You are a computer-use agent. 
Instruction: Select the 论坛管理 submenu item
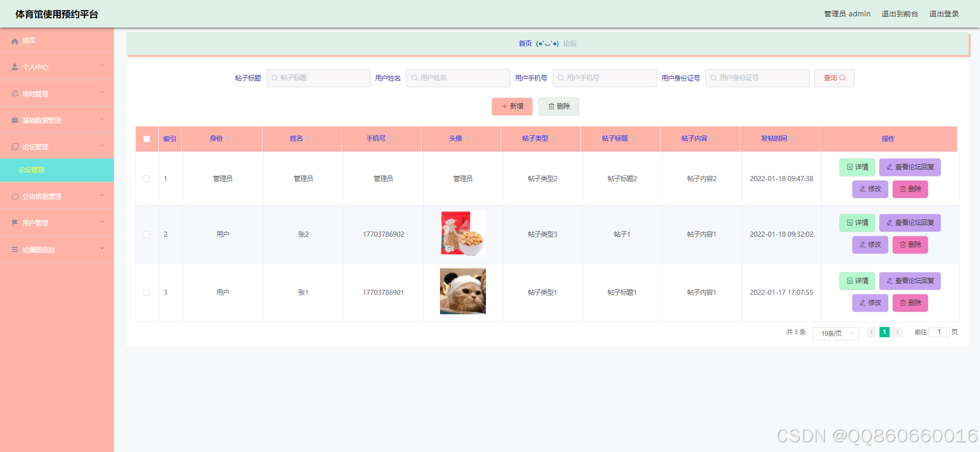tap(57, 170)
